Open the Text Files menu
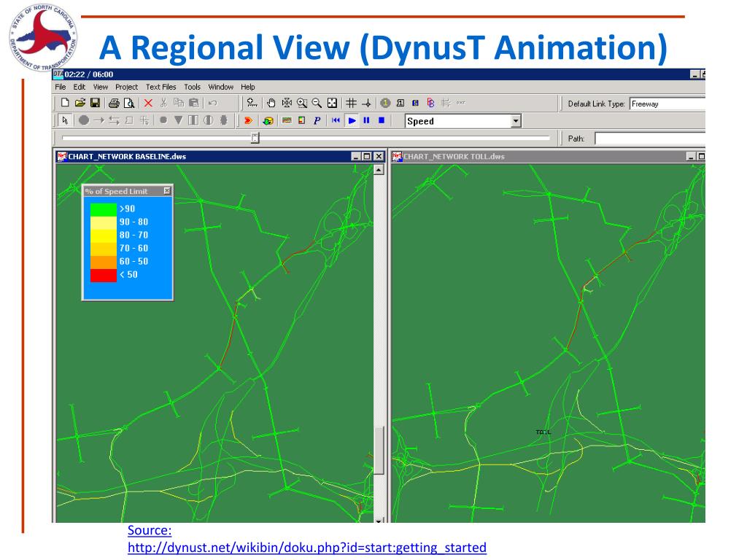 tap(160, 87)
